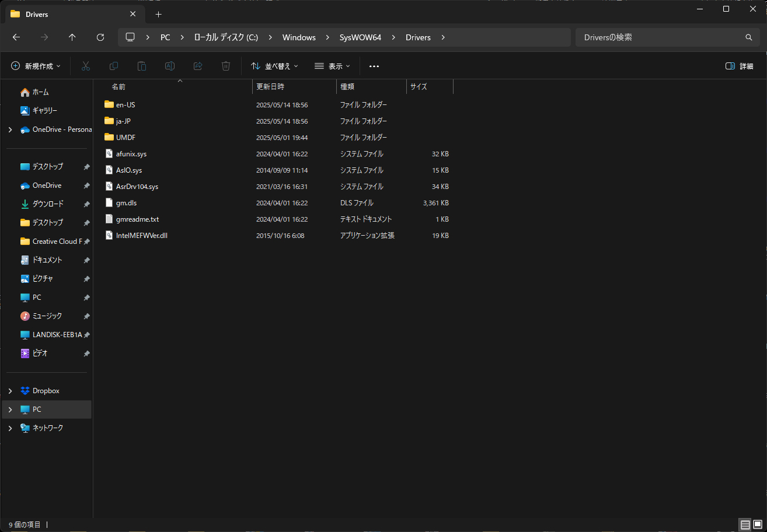Image resolution: width=767 pixels, height=532 pixels.
Task: Expand the Dropbox section in the sidebar
Action: tap(9, 390)
